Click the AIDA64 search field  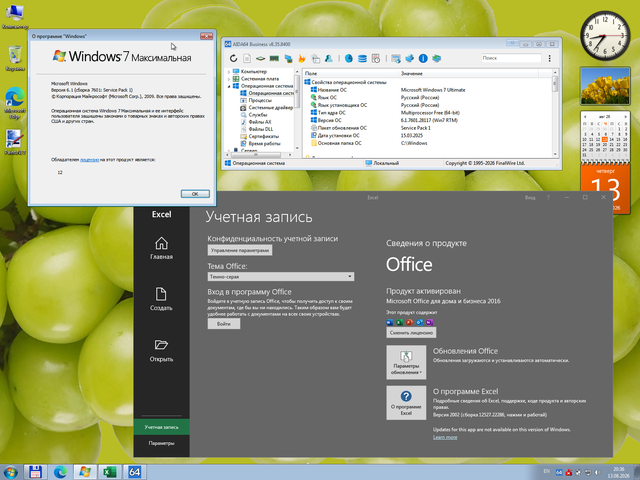coord(511,58)
